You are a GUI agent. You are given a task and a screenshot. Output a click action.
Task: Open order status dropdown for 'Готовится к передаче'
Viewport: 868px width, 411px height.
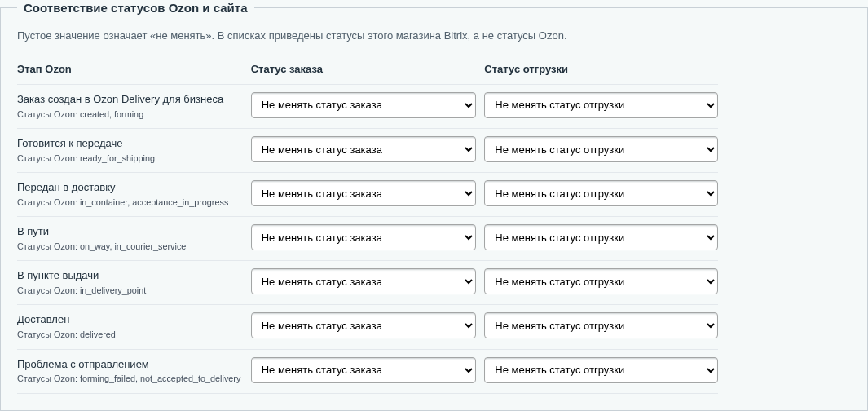click(x=364, y=149)
